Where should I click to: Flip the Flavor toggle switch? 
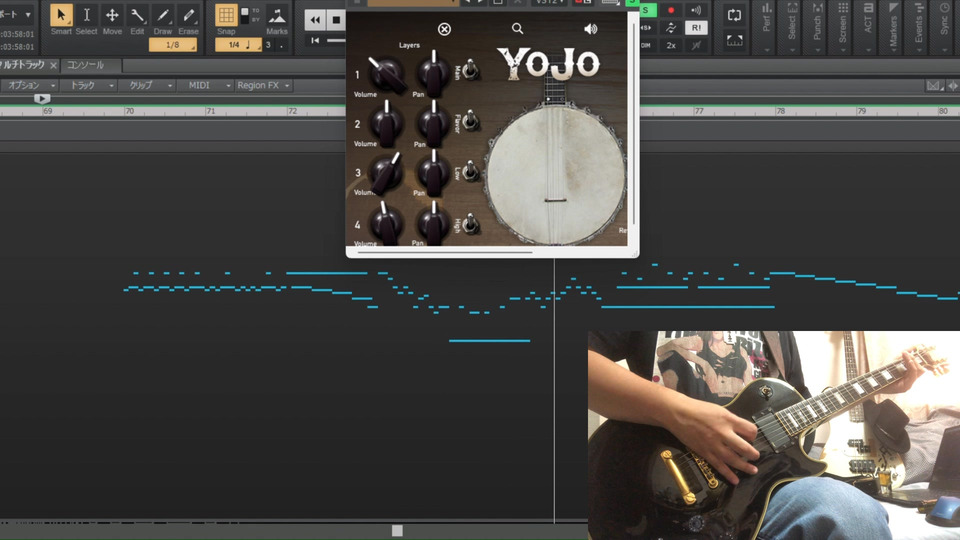[x=470, y=121]
